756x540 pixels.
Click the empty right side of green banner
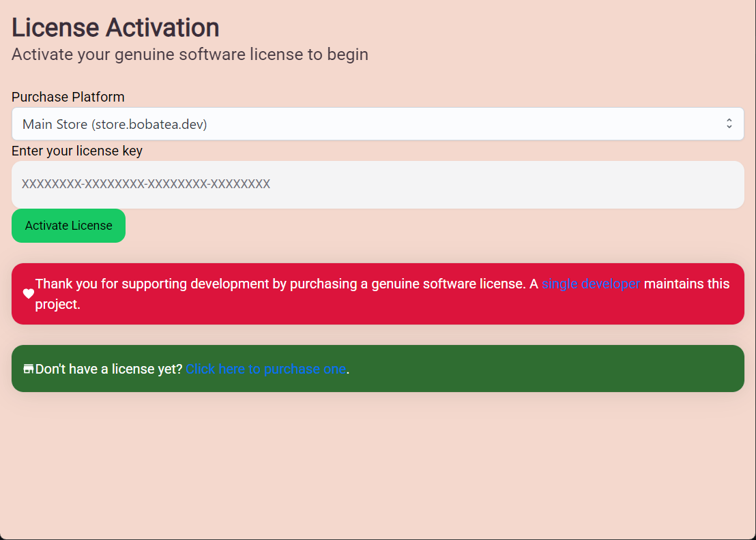(x=580, y=369)
